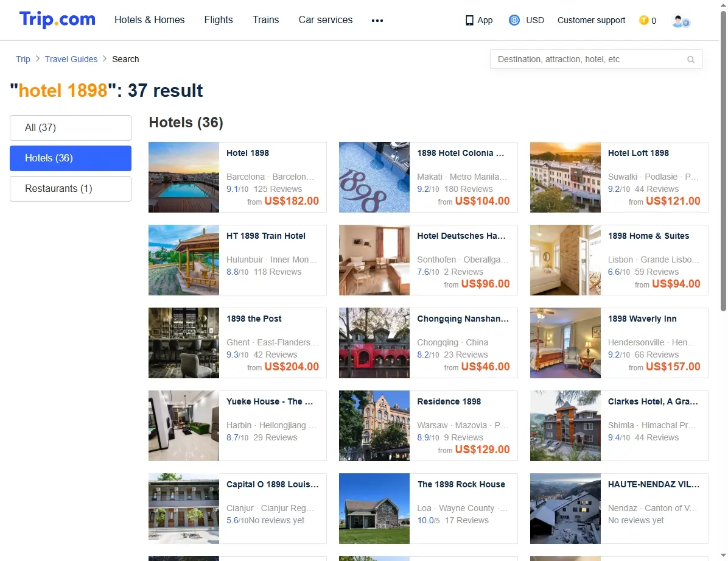Open Hotels & Homes menu

tap(150, 20)
